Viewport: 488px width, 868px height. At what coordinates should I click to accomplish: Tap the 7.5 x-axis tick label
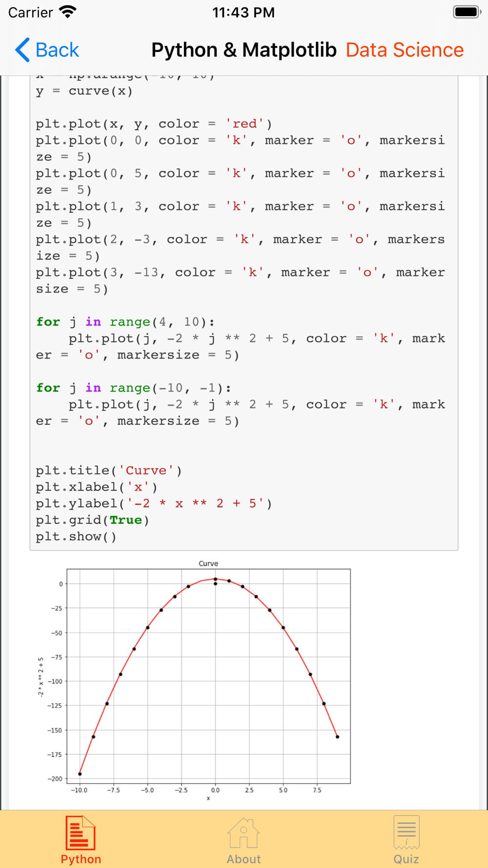coord(317,790)
